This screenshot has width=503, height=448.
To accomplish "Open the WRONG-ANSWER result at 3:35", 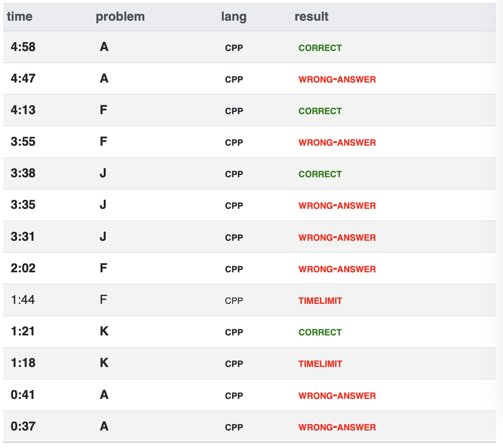I will [x=337, y=206].
